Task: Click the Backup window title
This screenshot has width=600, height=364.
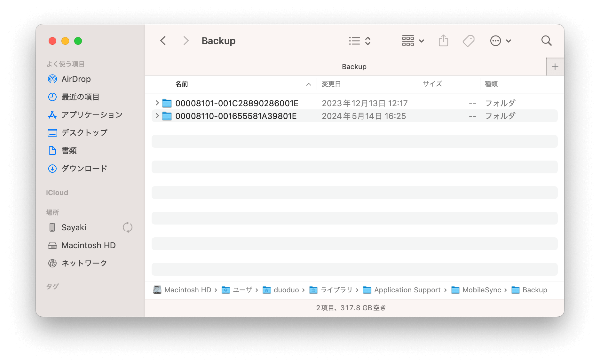Action: point(218,41)
